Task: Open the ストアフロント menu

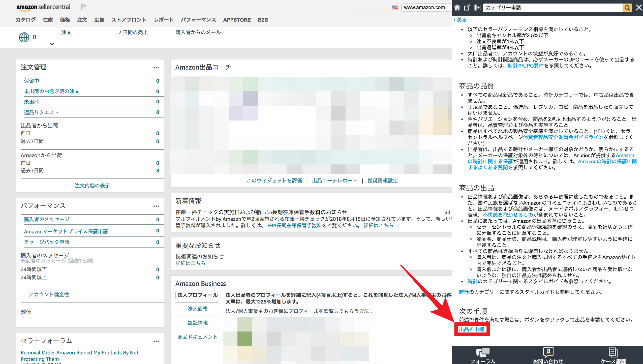Action: (x=129, y=20)
